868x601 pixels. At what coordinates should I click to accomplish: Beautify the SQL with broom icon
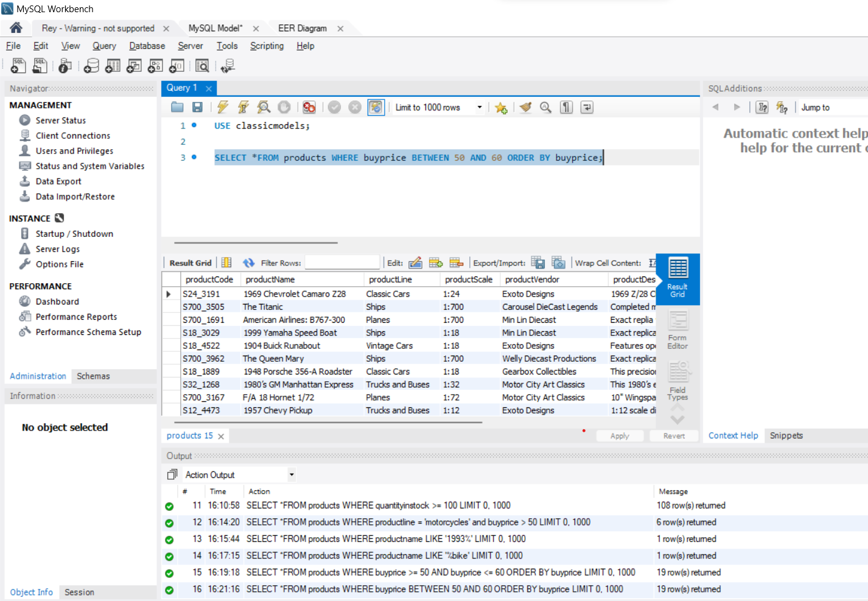point(525,107)
